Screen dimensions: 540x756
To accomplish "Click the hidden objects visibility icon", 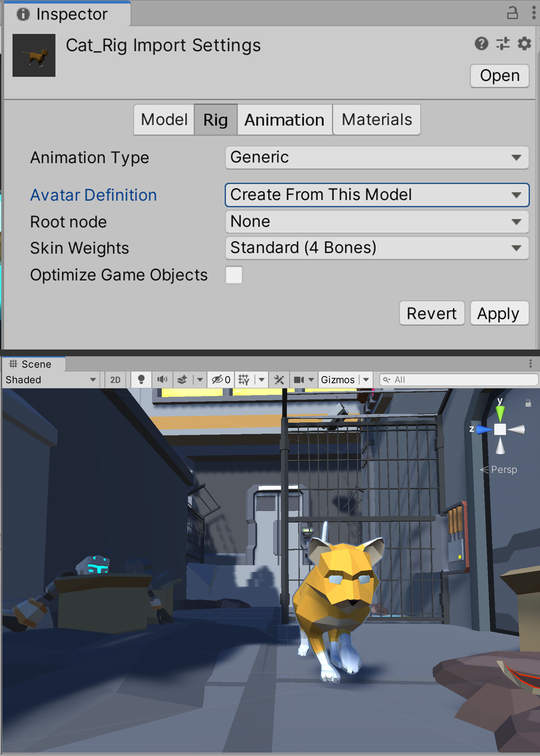I will pos(218,380).
